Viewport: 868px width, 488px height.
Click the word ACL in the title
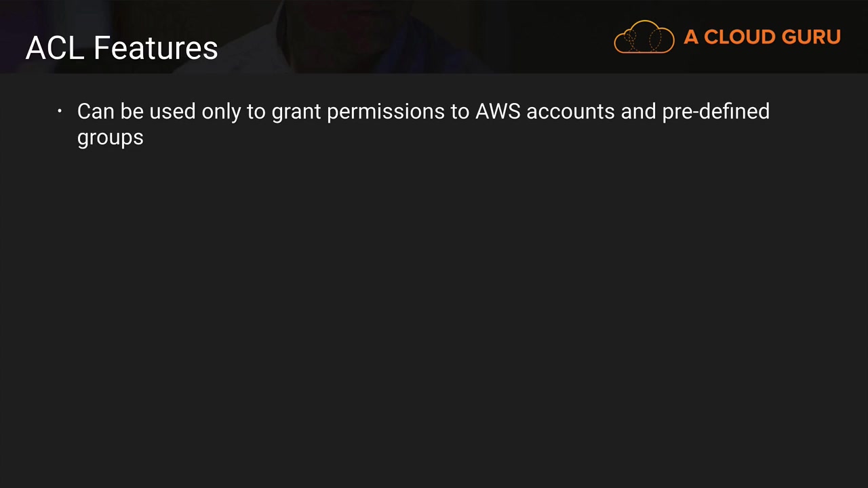tap(56, 48)
